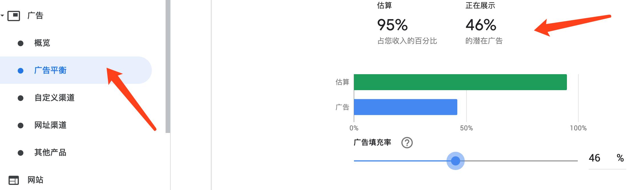Screen dimensions: 644x190
Task: Click the blue 广告 bar in chart
Action: (405, 107)
